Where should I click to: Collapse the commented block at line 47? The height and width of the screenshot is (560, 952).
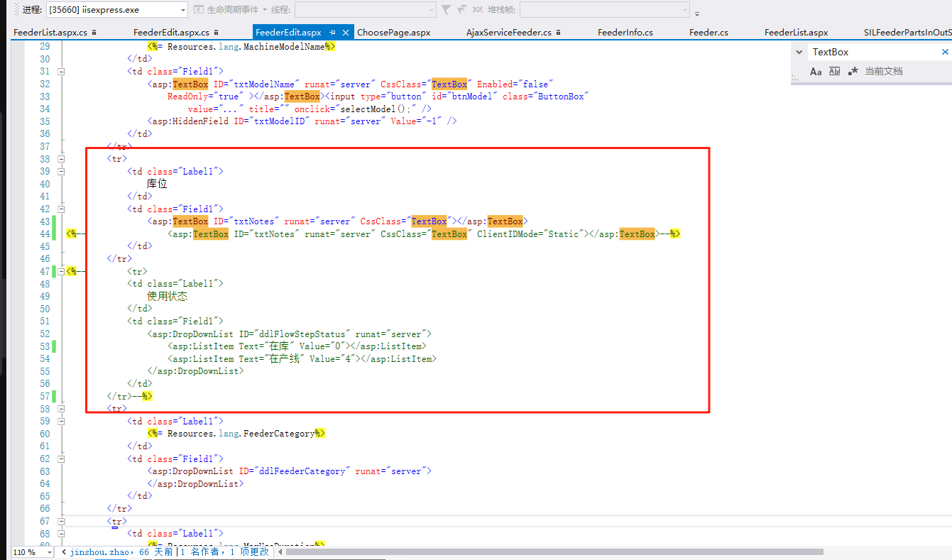[61, 271]
